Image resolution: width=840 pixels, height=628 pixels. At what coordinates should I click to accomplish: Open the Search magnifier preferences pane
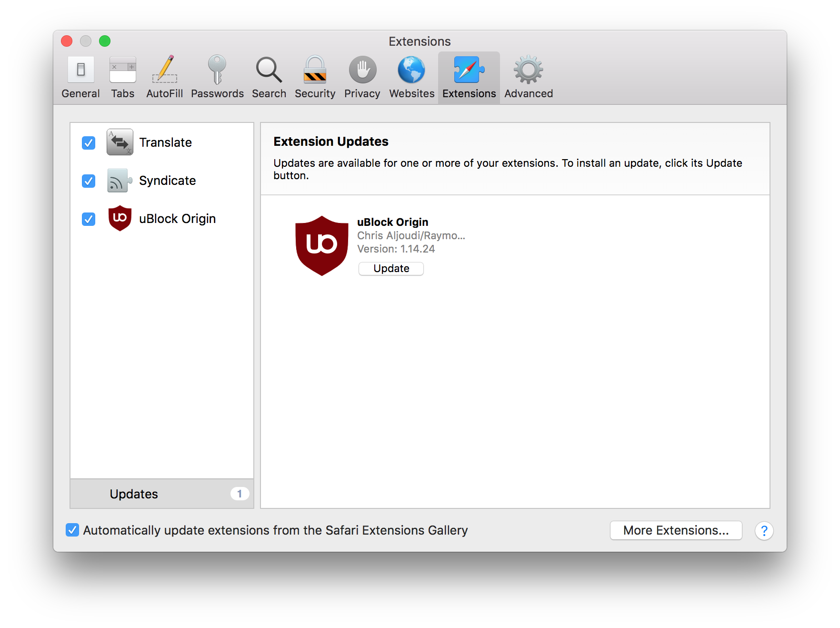(269, 78)
